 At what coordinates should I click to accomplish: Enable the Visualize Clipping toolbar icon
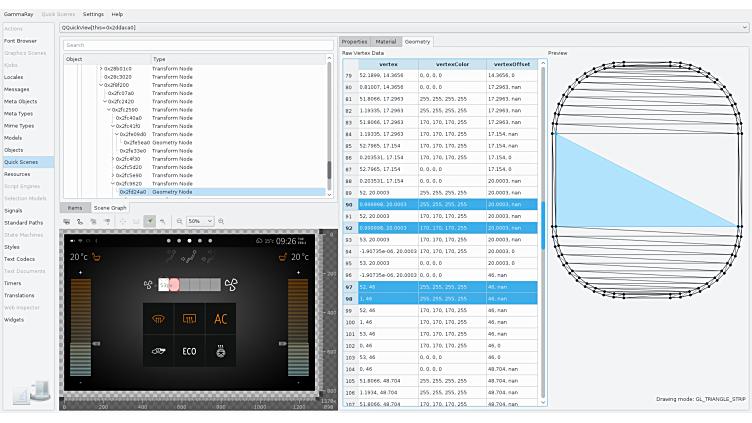click(66, 220)
